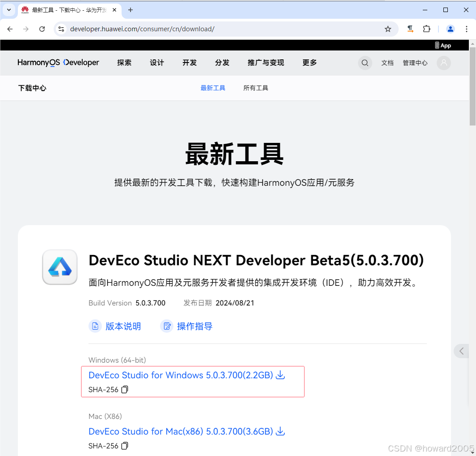This screenshot has width=476, height=456.
Task: Open the 管理中心 link
Action: [x=415, y=63]
